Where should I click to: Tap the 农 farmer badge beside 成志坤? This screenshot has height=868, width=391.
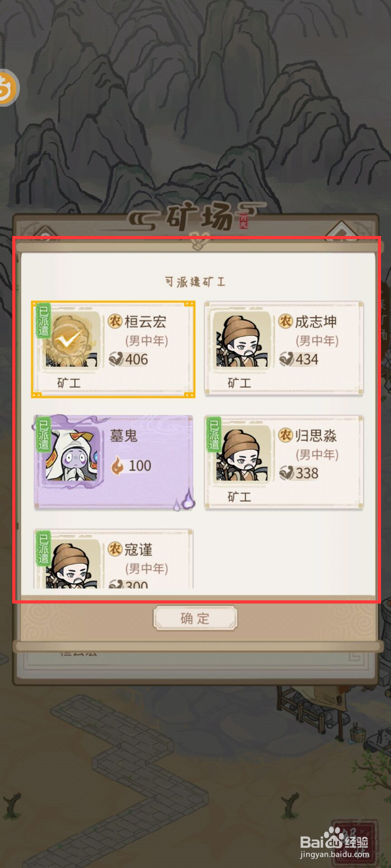pos(285,321)
